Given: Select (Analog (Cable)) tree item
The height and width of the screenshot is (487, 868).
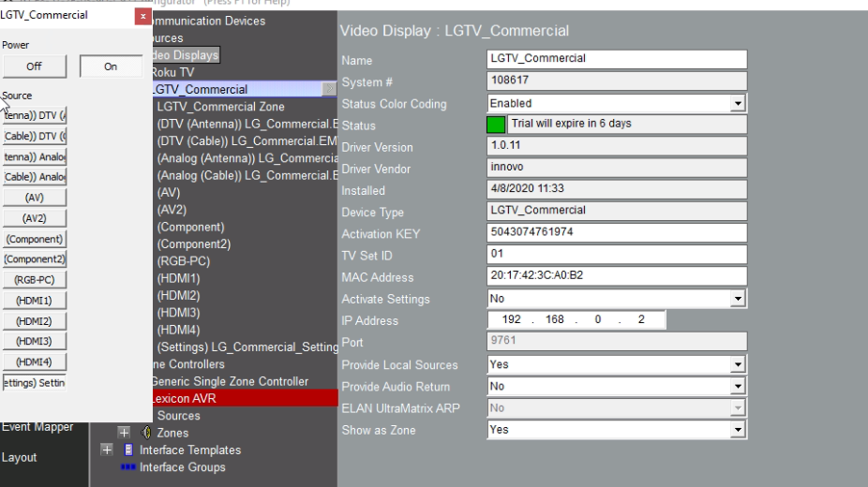Looking at the screenshot, I should 247,175.
